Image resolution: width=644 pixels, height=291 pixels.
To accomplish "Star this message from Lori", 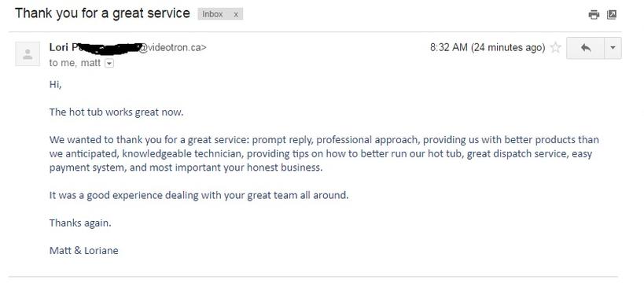I will 555,48.
